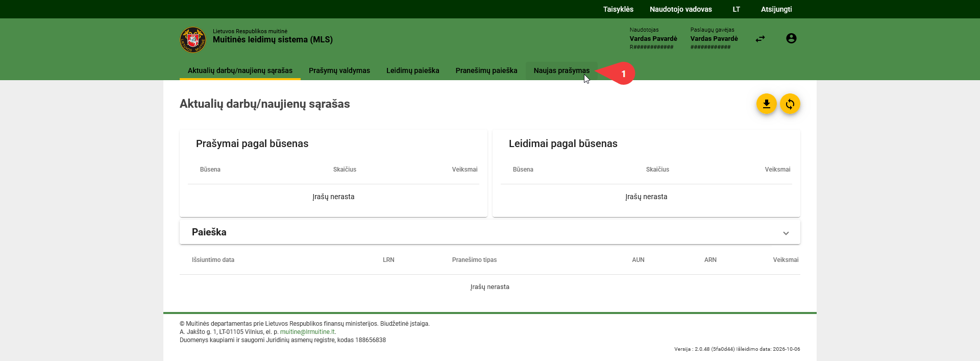The height and width of the screenshot is (361, 980).
Task: Click the Naudotojas name Vardas Pavardė
Action: (x=653, y=39)
